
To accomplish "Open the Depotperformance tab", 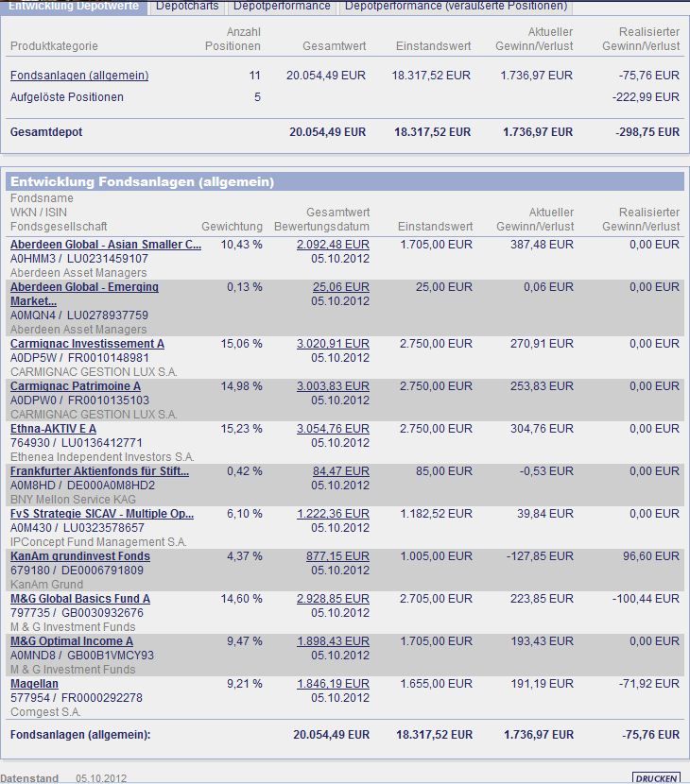I will click(282, 7).
